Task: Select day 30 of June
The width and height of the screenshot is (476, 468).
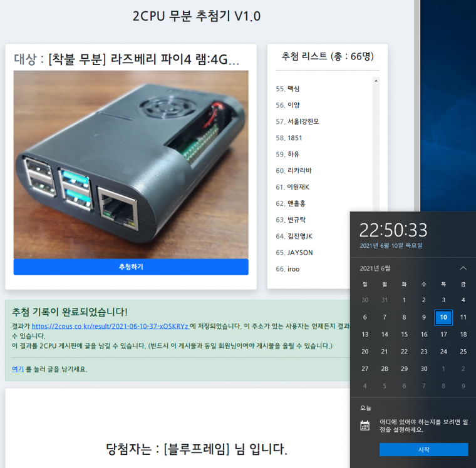Action: click(x=424, y=369)
